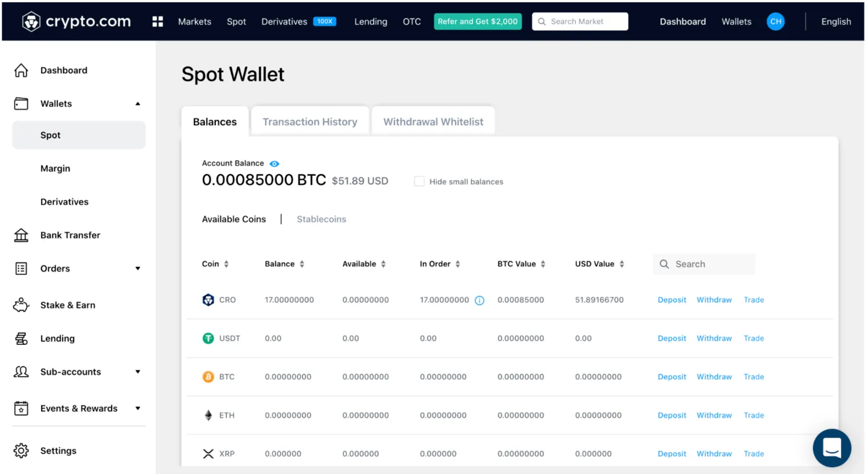Screen dimensions: 868x474
Task: Click the Trade link for BTC
Action: [754, 377]
